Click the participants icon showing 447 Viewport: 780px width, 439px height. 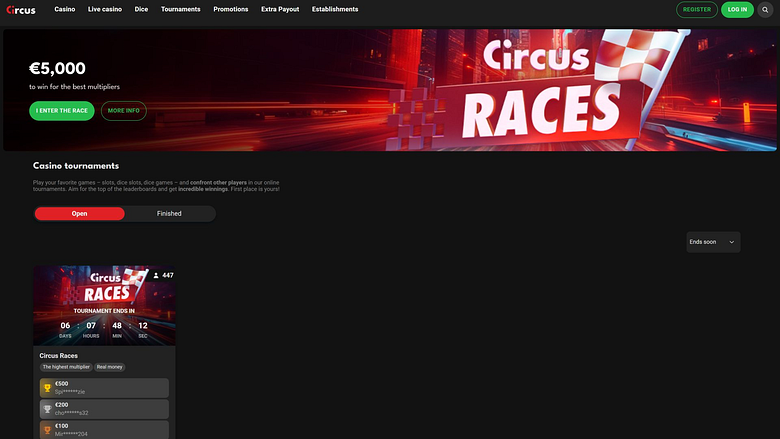pos(156,275)
